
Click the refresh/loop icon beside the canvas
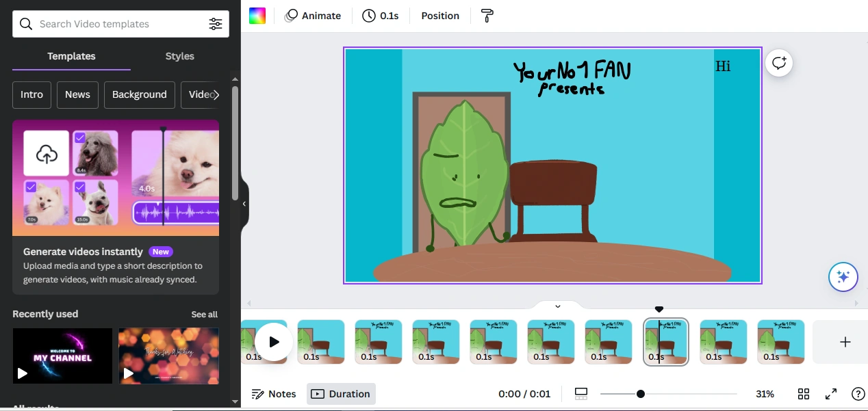pyautogui.click(x=779, y=62)
